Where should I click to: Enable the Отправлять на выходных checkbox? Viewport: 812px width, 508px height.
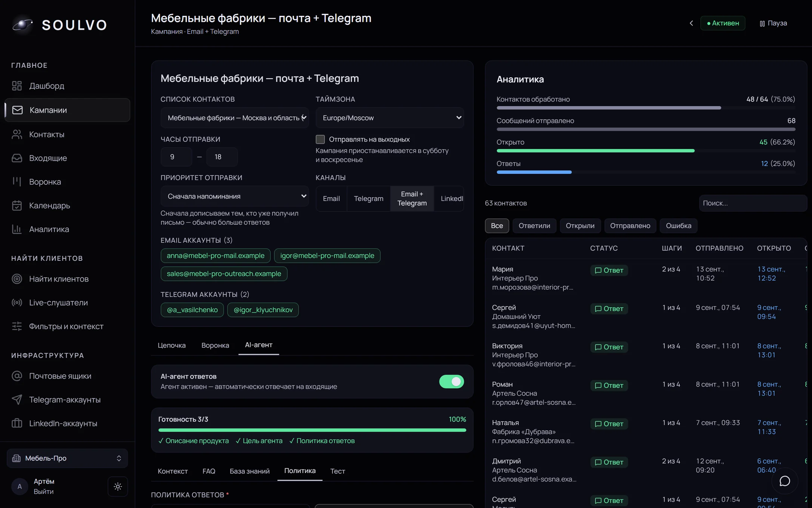[x=320, y=139]
